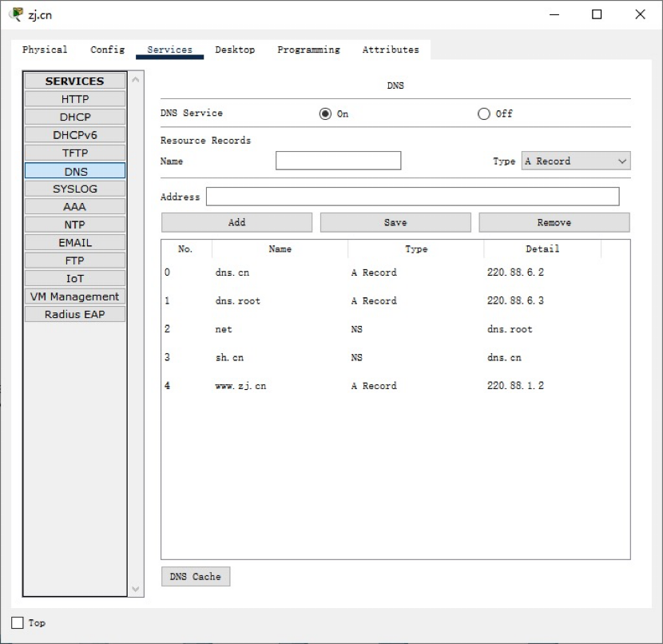Maximize the zj.cn window

[x=597, y=14]
